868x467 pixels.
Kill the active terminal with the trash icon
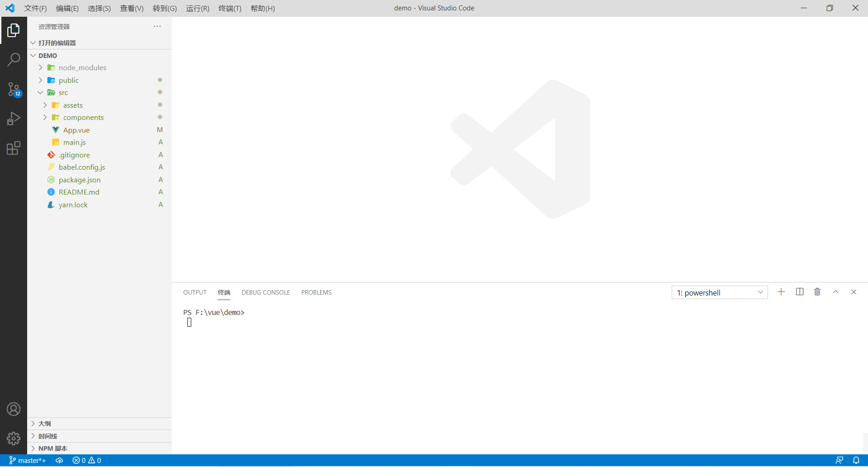tap(817, 292)
